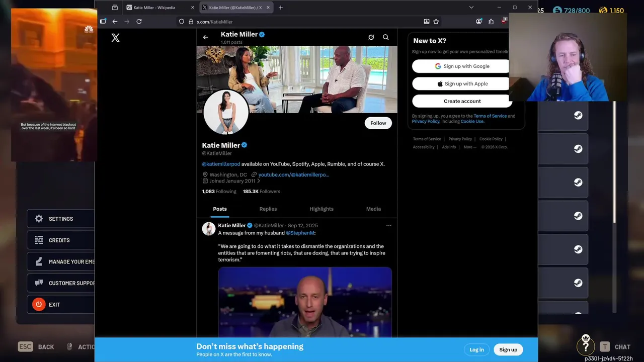Viewport: 644px width, 362px height.
Task: Toggle the browser sidebar icon
Action: point(103,22)
